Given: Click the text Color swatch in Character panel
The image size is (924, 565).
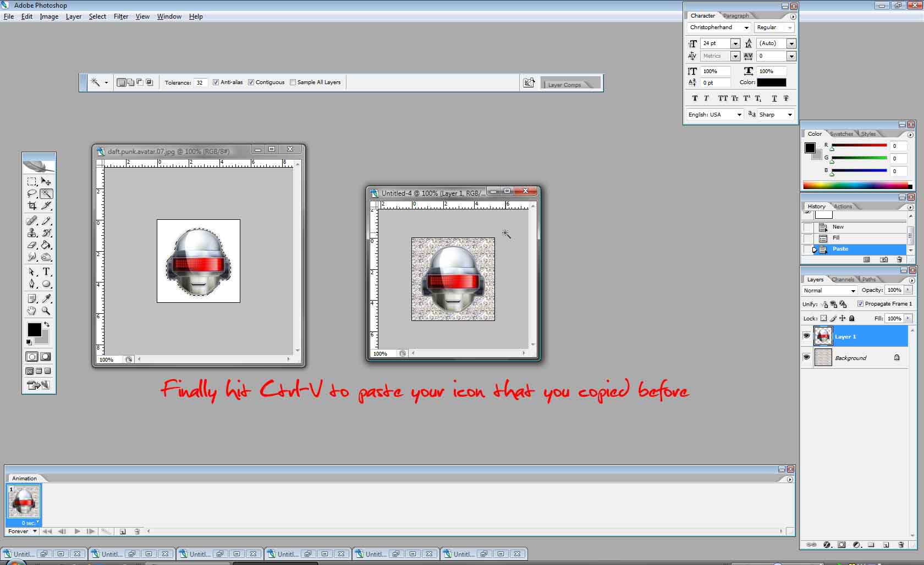Looking at the screenshot, I should (771, 82).
